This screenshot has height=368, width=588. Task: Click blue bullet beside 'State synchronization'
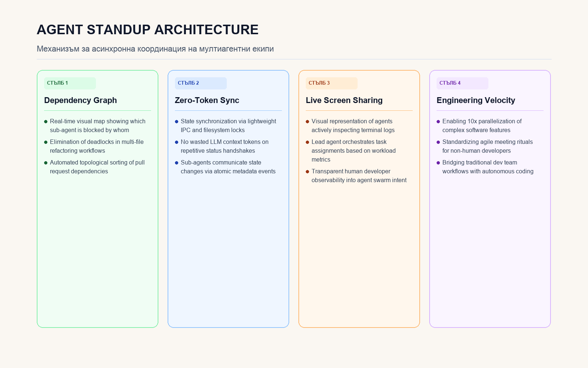point(177,121)
